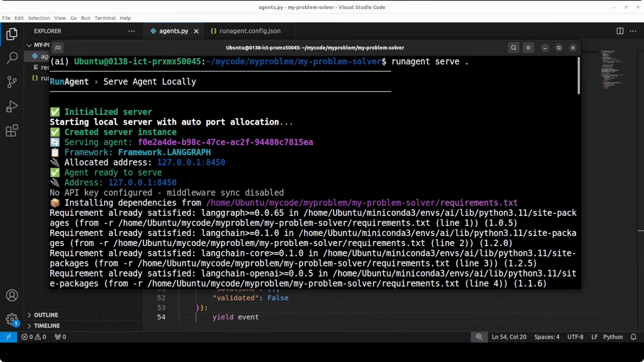Click the new terminal tab icon
Viewport: 644px width, 362px height.
click(x=58, y=48)
